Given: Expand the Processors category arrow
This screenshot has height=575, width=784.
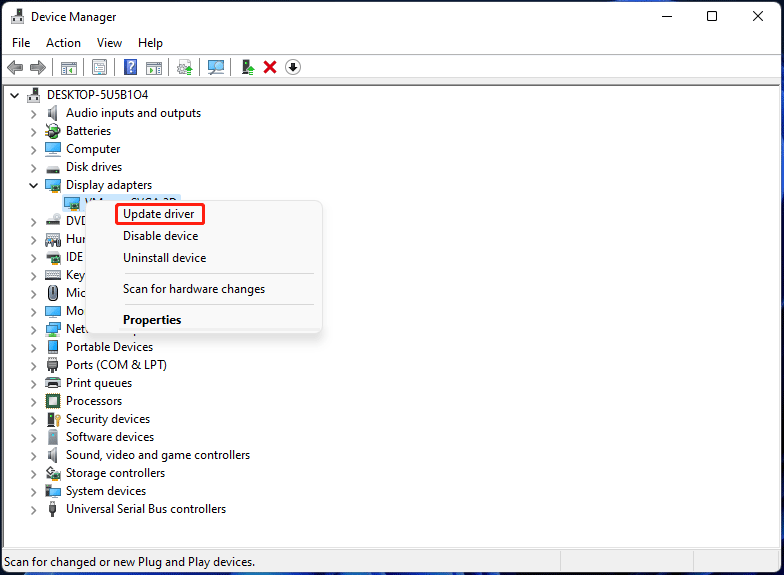Looking at the screenshot, I should click(x=34, y=402).
